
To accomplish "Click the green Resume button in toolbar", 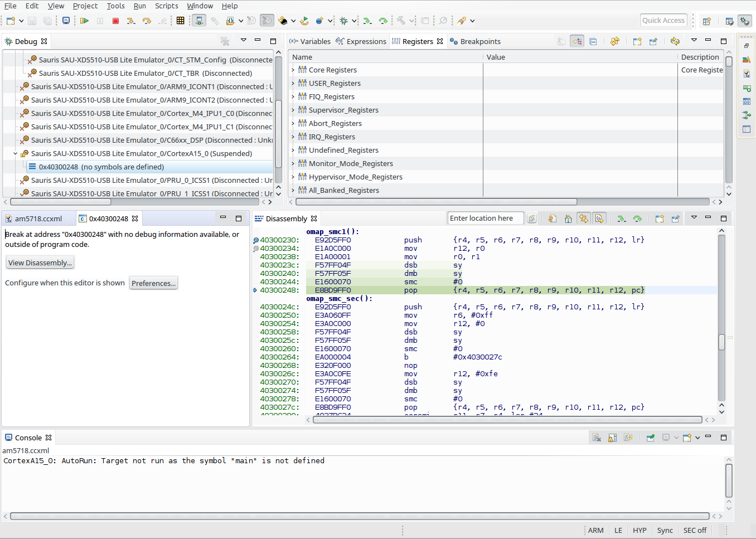I will coord(84,21).
